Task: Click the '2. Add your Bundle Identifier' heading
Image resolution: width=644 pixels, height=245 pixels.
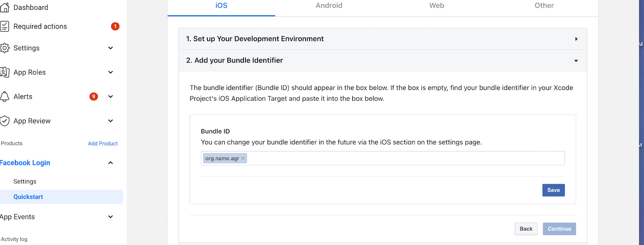Action: pyautogui.click(x=235, y=60)
